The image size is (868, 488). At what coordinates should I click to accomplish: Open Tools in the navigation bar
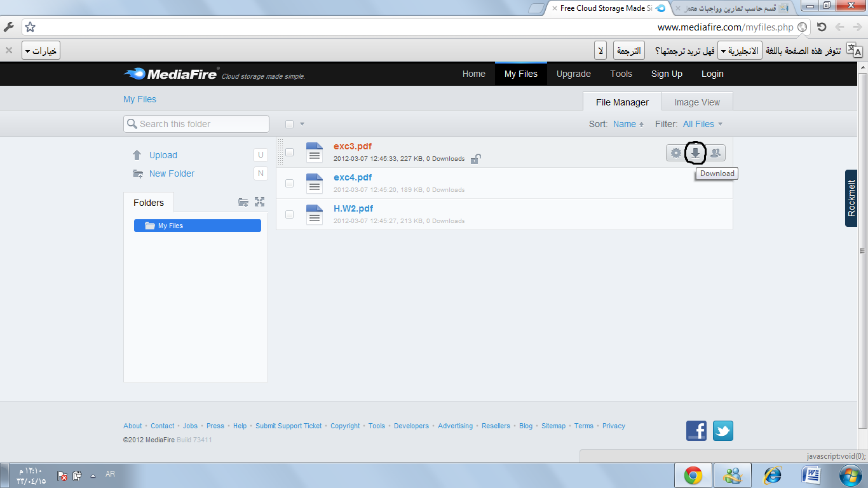[x=621, y=74]
